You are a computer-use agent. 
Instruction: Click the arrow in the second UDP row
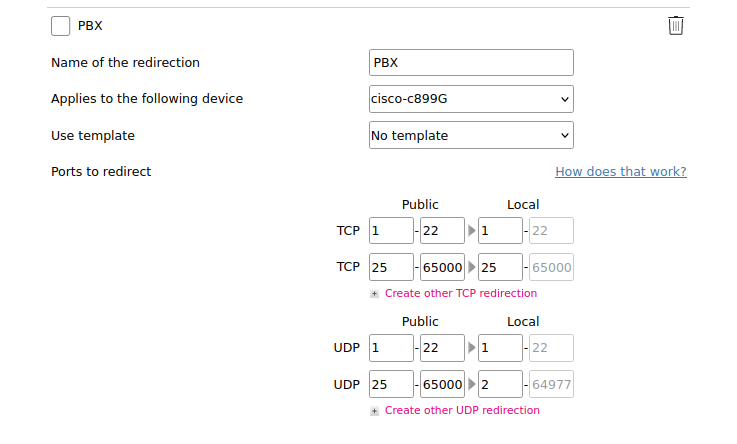click(x=471, y=384)
